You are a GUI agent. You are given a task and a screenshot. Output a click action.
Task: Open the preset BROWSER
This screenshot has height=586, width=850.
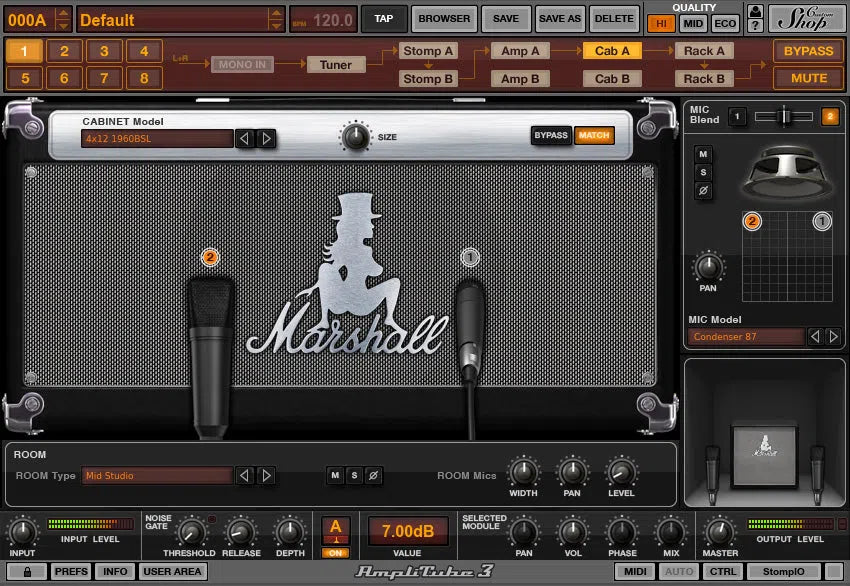443,18
